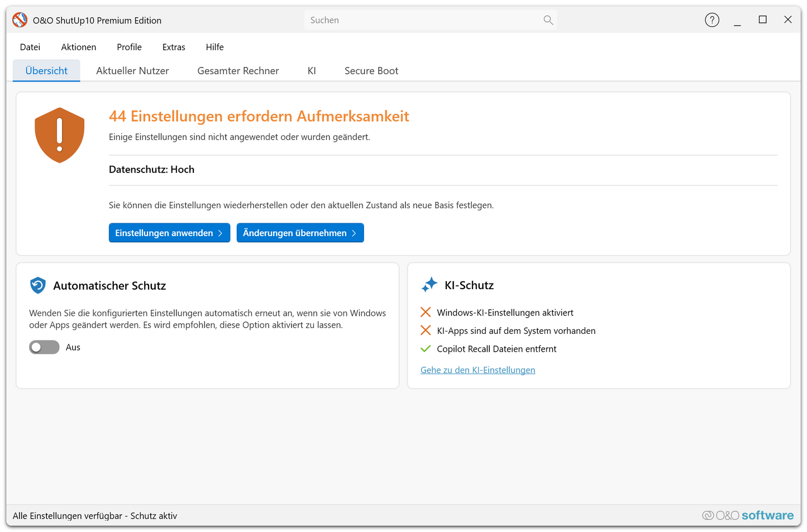Click the X beside Windows-KI-Einstellungen aktiviert

pos(426,312)
